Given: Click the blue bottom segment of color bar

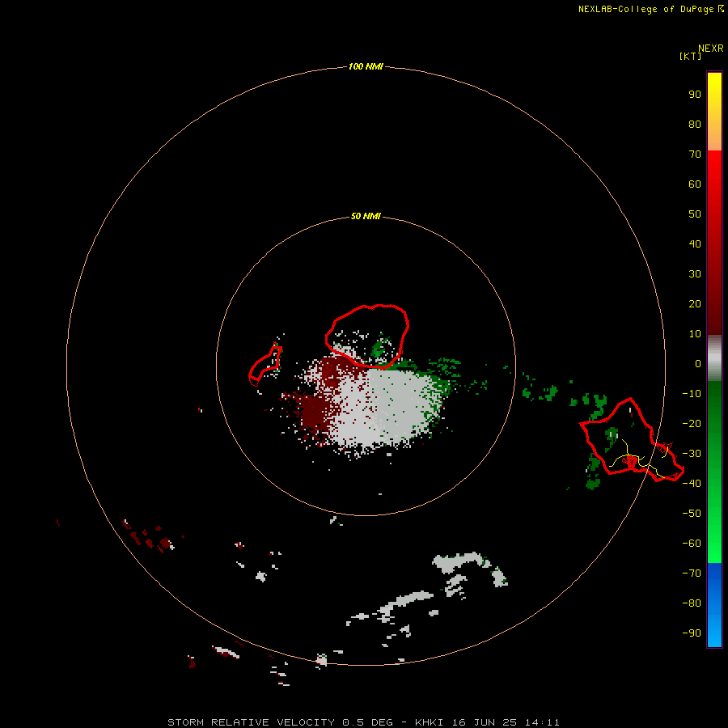Looking at the screenshot, I should click(x=714, y=605).
